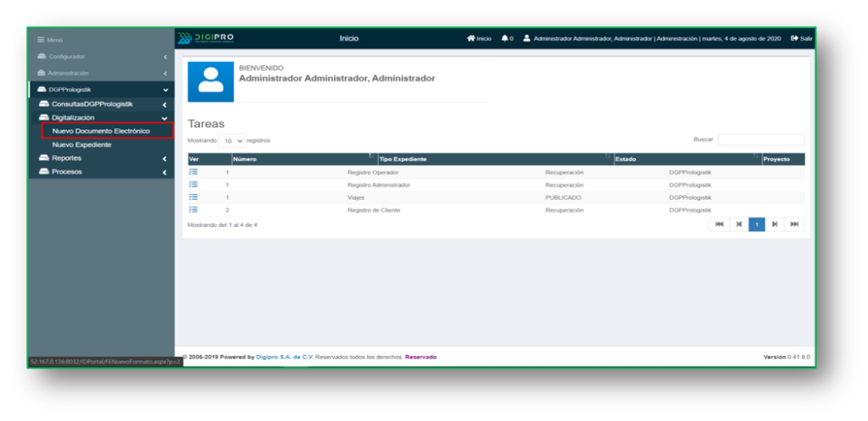Open task list icon for Registro de Cliente
Viewport: 868px width, 421px height.
pyautogui.click(x=193, y=209)
